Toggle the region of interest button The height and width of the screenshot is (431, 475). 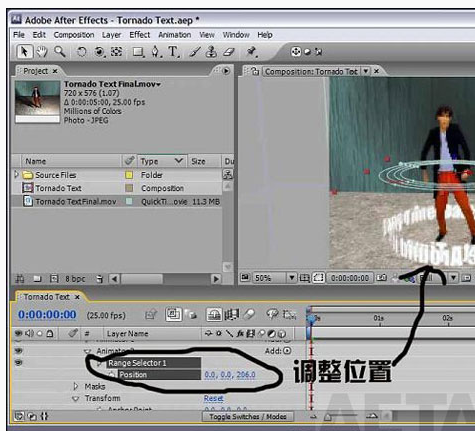click(x=318, y=278)
